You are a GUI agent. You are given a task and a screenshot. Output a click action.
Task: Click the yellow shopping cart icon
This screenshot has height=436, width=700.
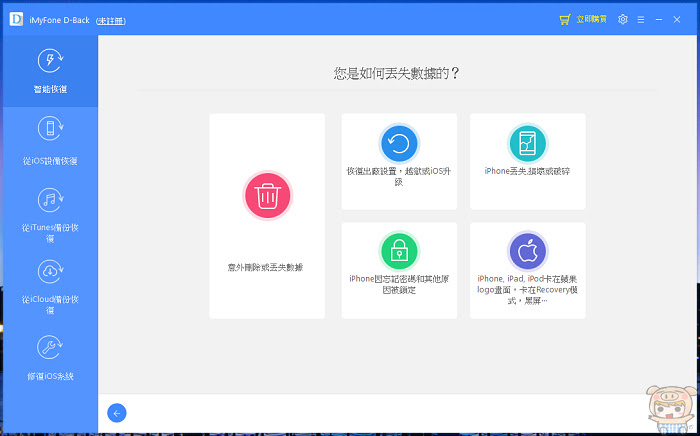(x=565, y=20)
